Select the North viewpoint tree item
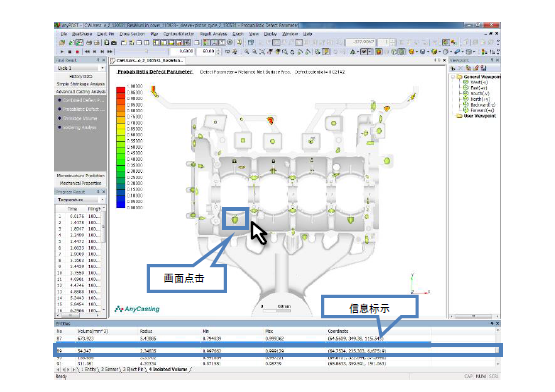 coord(480,99)
